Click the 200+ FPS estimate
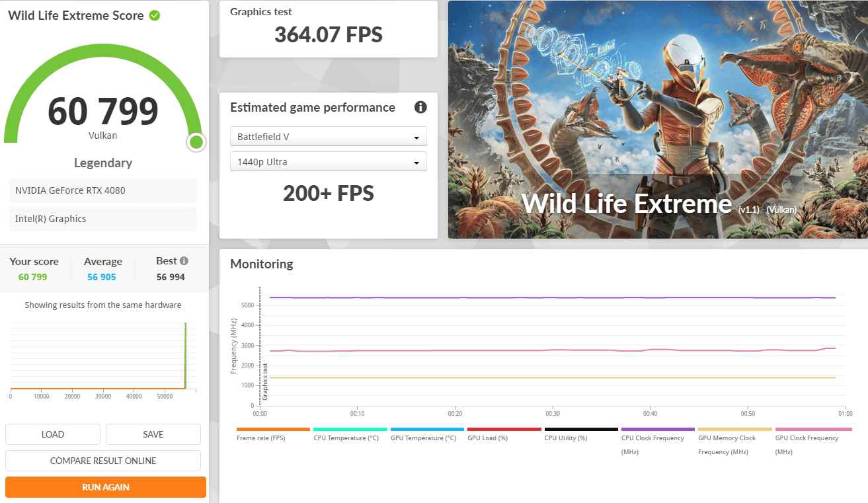The width and height of the screenshot is (868, 503). (329, 193)
